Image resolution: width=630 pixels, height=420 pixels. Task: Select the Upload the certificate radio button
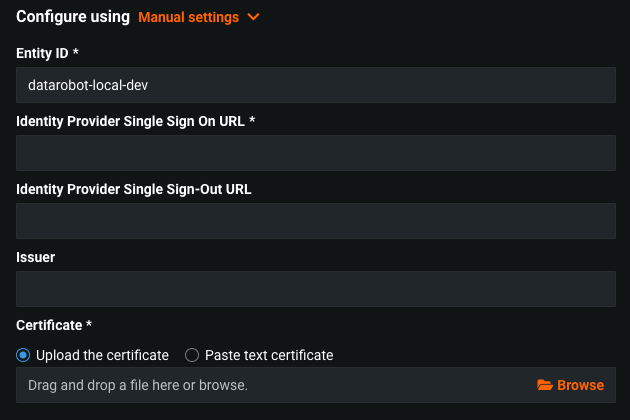[x=24, y=355]
